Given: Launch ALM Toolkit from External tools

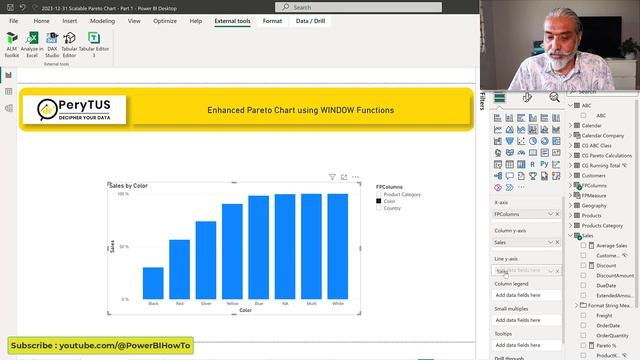Looking at the screenshot, I should 12,44.
